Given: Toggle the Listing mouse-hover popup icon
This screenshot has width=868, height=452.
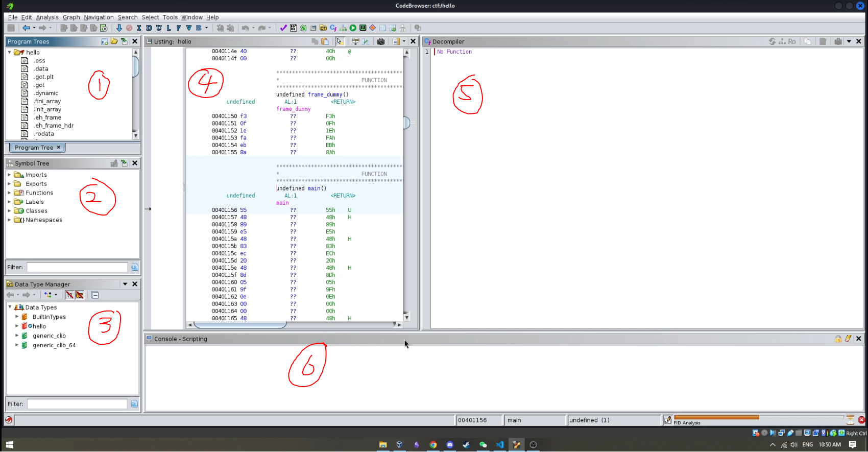Looking at the screenshot, I should 340,41.
